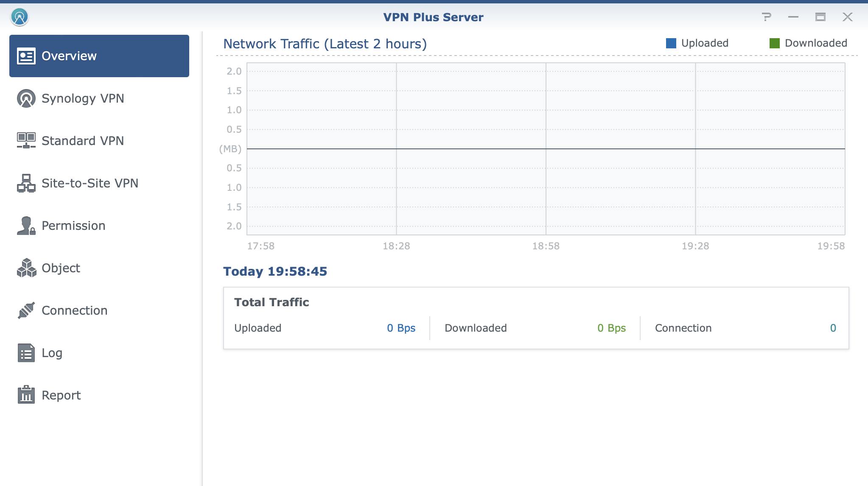Click the green Downloaded 0 Bps value
The width and height of the screenshot is (868, 486).
coord(611,328)
